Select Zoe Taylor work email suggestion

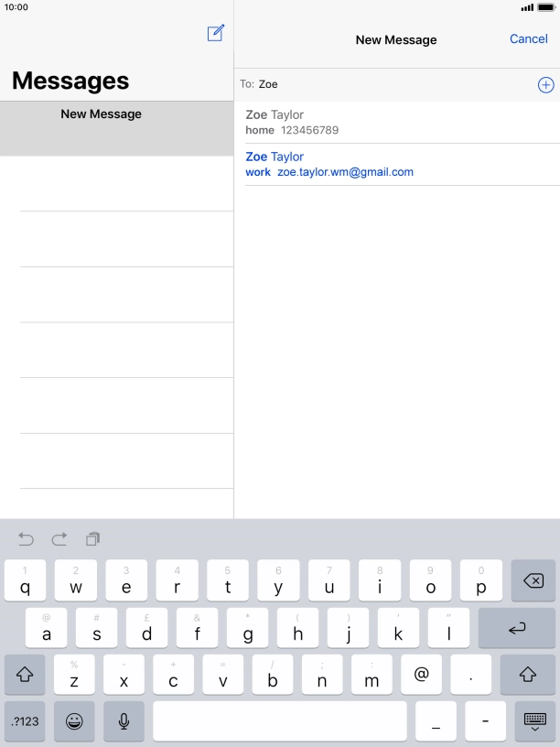397,165
